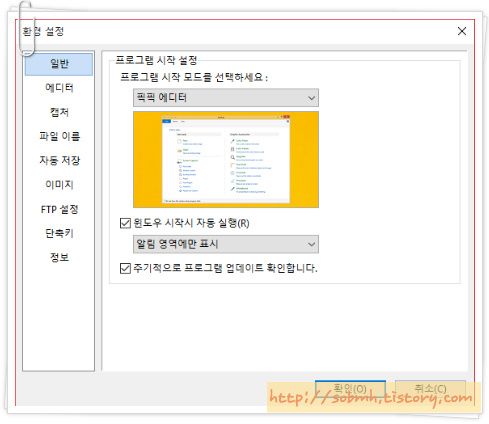489x424 pixels.
Task: Expand the 알림 영역에만 표시 dropdown
Action: coord(226,244)
